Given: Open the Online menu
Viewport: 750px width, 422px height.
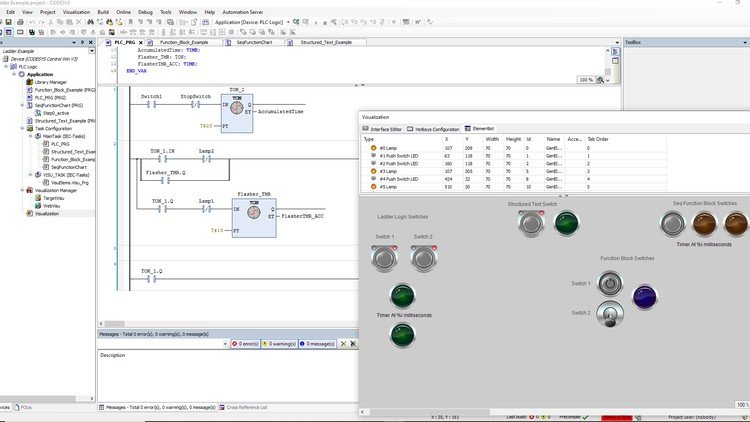Looking at the screenshot, I should (123, 12).
